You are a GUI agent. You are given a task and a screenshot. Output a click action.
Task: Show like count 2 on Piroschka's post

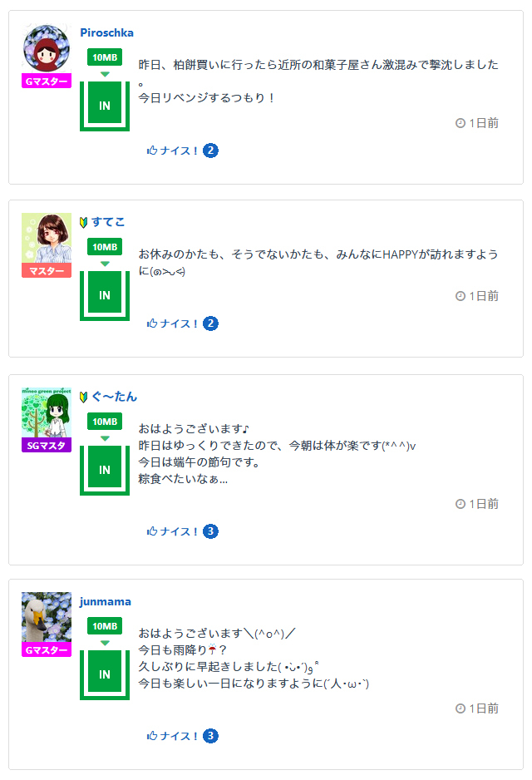(211, 151)
